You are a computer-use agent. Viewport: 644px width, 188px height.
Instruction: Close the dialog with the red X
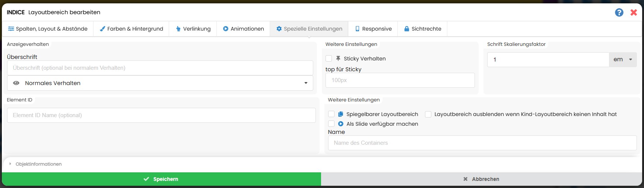[634, 12]
